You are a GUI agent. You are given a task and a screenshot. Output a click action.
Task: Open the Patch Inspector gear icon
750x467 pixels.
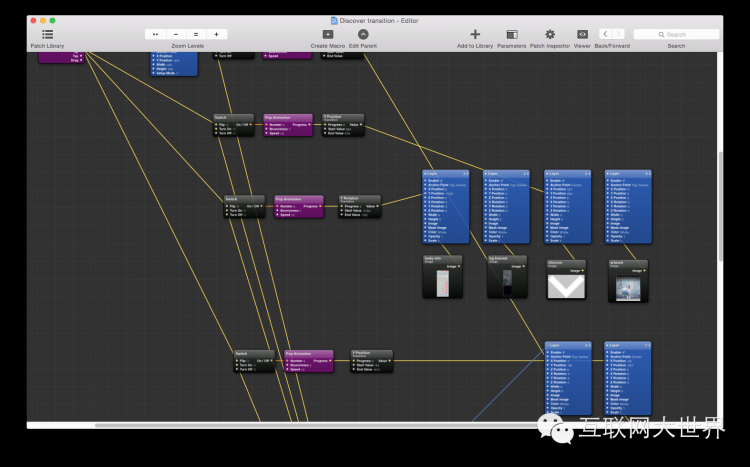click(549, 34)
